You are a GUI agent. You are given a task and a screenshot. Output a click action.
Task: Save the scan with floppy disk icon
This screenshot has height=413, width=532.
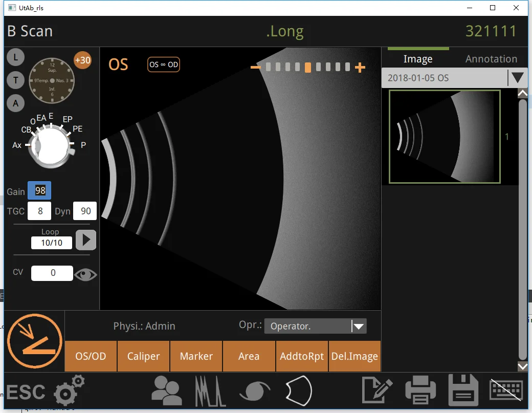click(x=463, y=391)
